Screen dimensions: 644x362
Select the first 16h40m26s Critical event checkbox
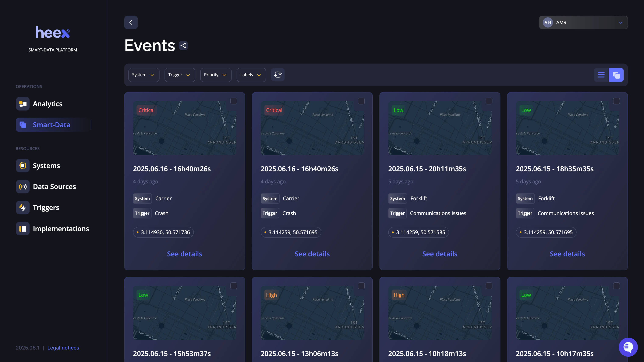pyautogui.click(x=234, y=101)
